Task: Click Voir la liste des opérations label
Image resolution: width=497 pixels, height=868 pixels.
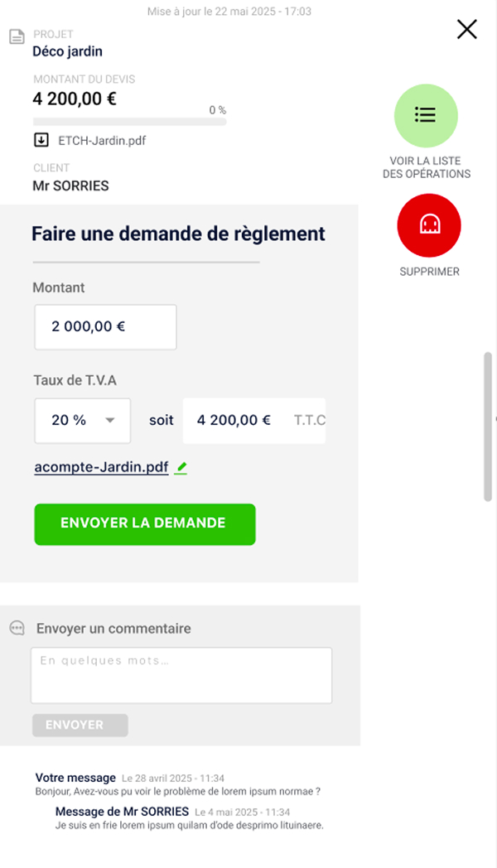Action: (426, 167)
